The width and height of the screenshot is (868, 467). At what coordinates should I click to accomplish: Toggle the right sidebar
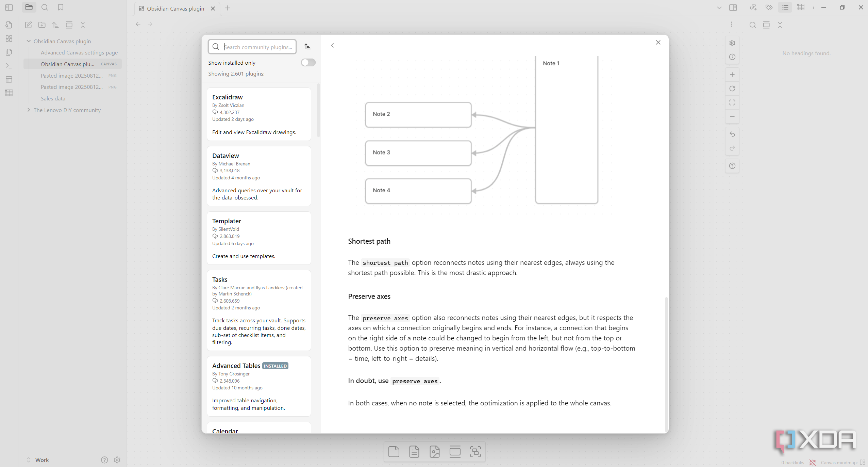pyautogui.click(x=733, y=7)
